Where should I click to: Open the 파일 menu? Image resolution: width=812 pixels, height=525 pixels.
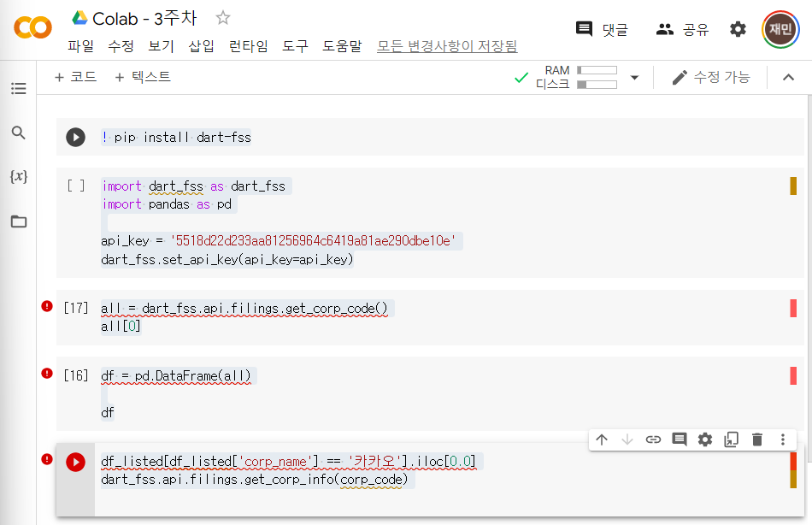coord(81,46)
